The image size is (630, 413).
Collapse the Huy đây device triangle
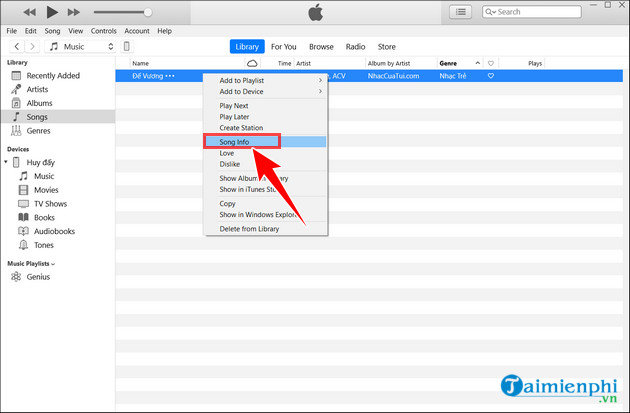6,162
